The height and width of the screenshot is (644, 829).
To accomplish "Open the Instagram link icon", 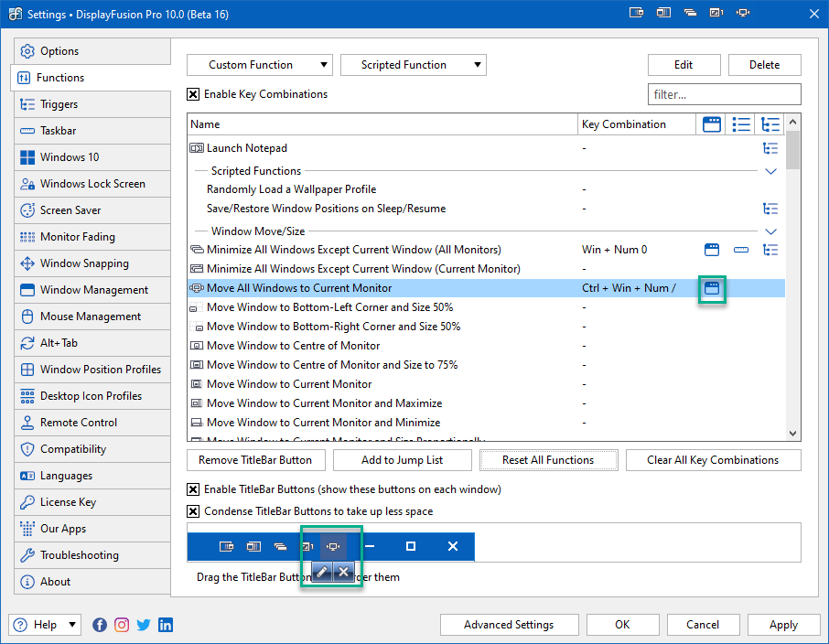I will tap(122, 625).
